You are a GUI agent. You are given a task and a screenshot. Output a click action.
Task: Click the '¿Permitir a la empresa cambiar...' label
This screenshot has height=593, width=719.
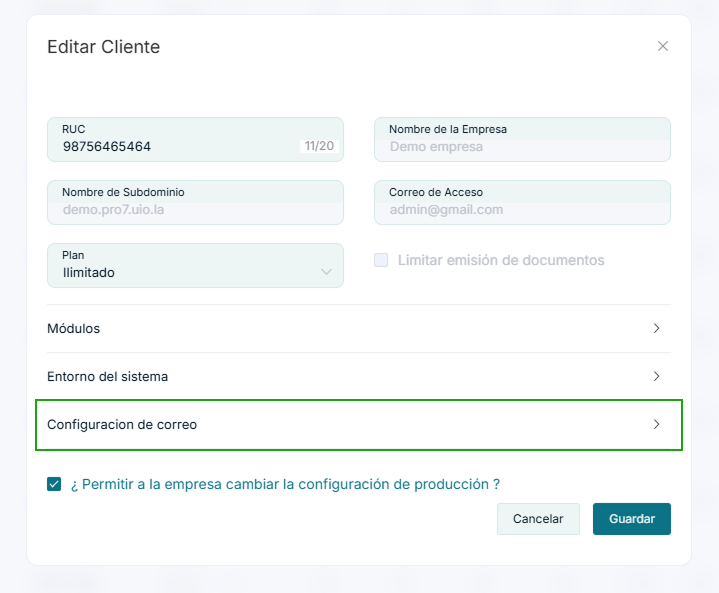[285, 484]
